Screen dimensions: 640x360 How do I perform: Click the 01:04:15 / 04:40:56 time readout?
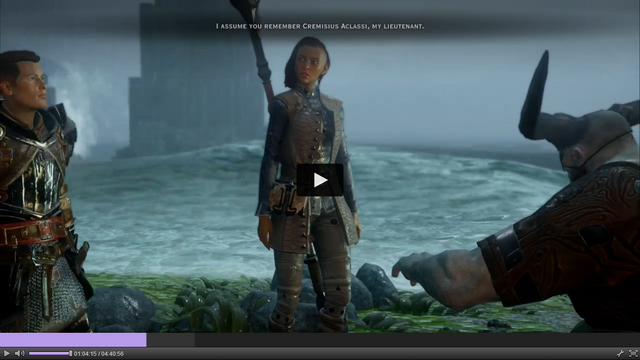coord(99,354)
